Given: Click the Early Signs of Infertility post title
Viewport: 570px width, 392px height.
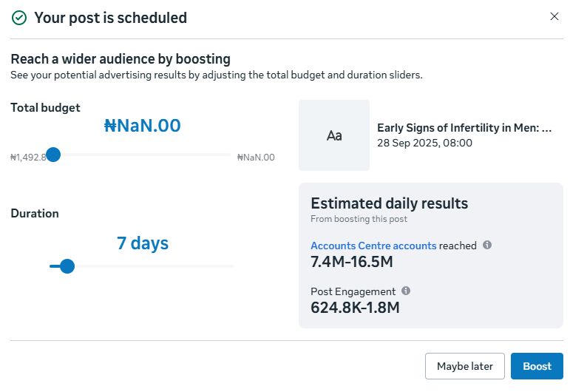Looking at the screenshot, I should click(464, 128).
